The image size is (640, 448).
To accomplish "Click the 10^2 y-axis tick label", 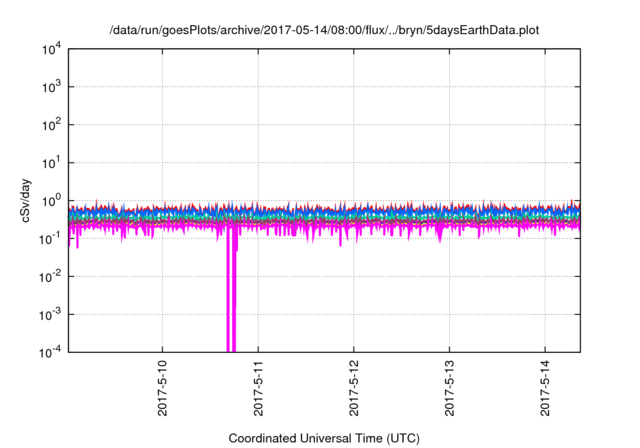I will click(x=52, y=125).
